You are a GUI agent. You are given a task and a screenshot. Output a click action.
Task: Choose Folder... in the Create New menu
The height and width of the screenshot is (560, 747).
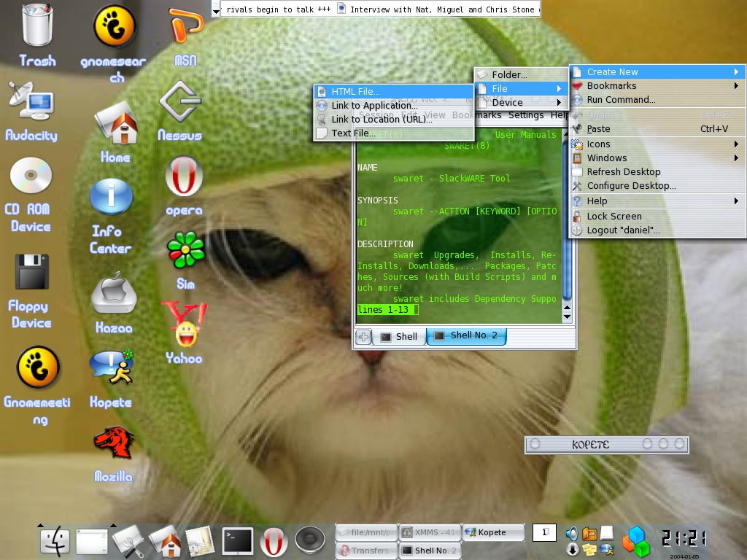521,75
